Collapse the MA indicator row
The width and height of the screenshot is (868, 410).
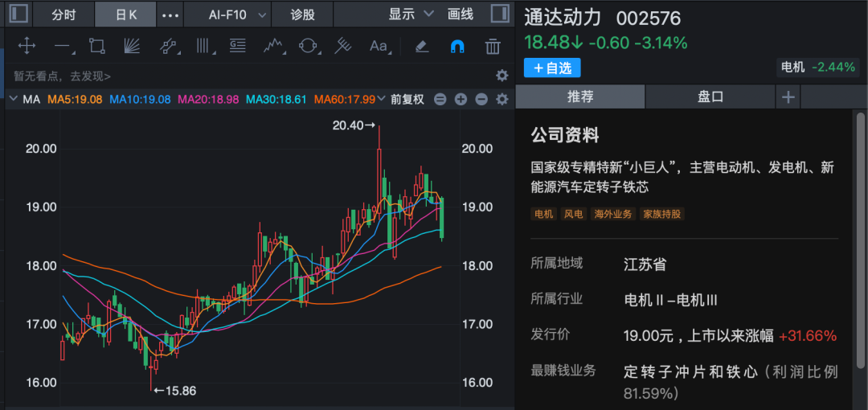coord(14,100)
